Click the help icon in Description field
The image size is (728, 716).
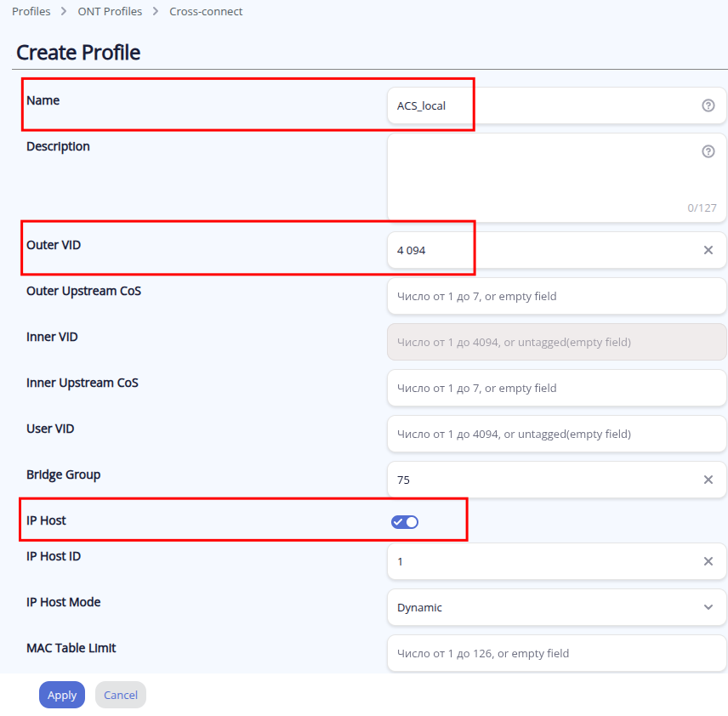[x=708, y=151]
